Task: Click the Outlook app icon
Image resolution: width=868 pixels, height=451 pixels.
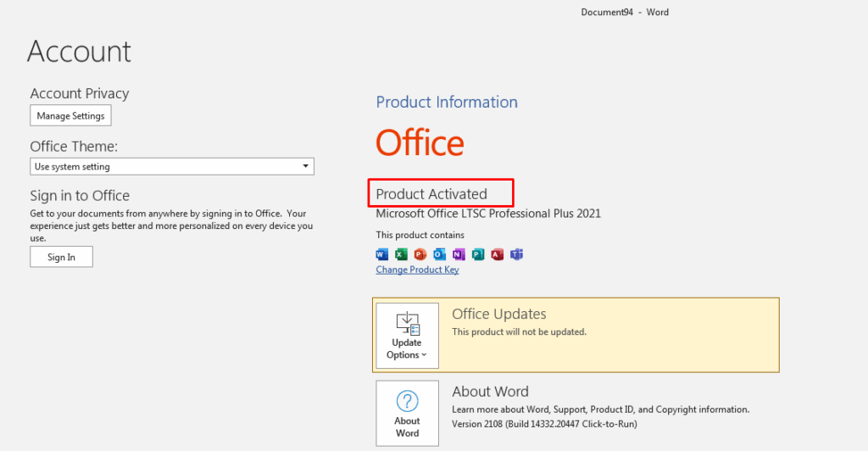Action: point(440,254)
